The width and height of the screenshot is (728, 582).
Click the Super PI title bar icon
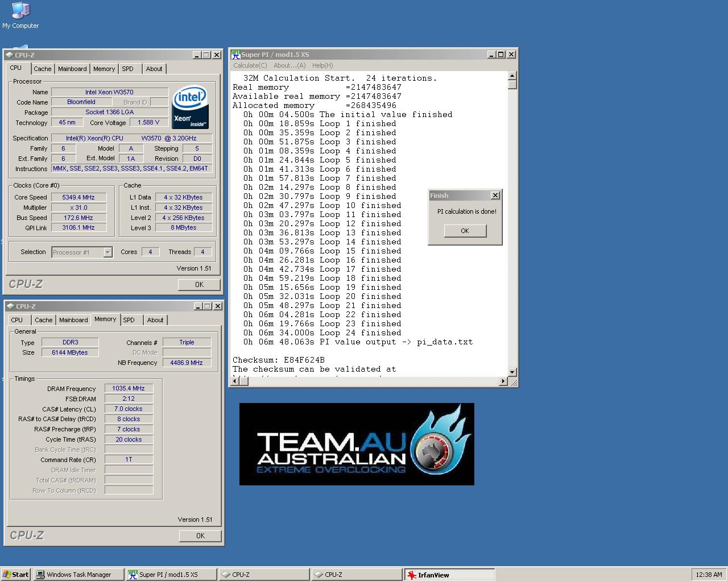(235, 55)
